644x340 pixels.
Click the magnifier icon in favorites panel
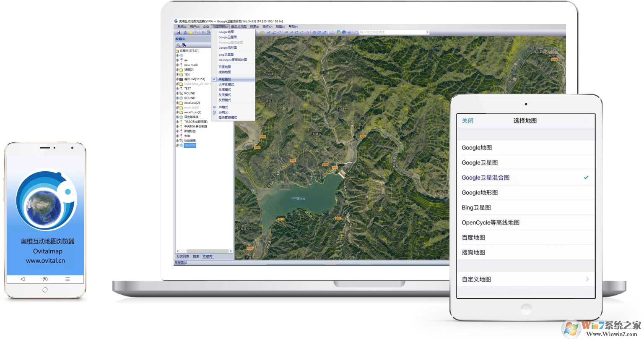178,45
